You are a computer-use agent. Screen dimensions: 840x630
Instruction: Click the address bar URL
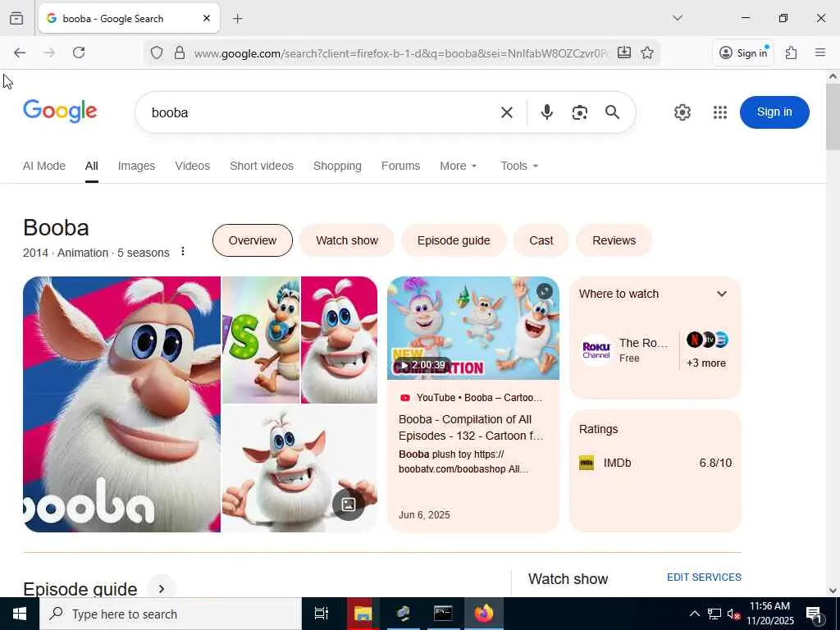pos(402,53)
